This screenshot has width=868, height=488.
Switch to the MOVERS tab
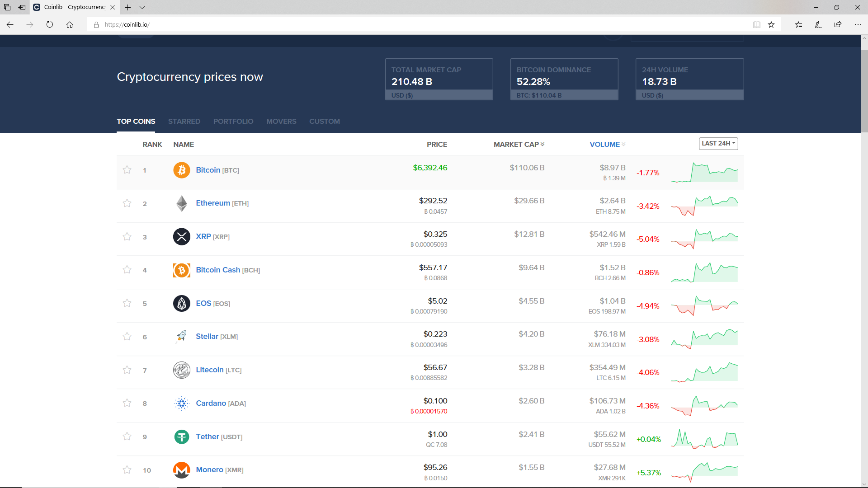pos(281,121)
